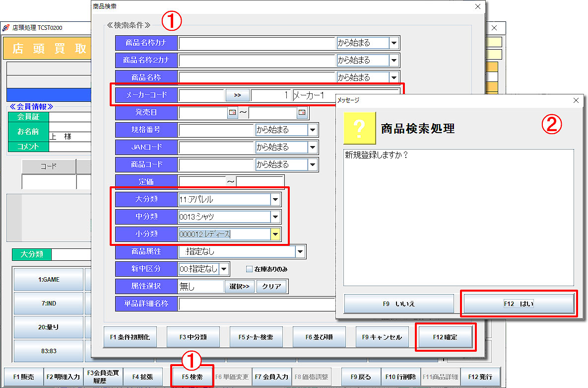588x388 pixels.
Task: Click the 会員証 field in store window
Action: tap(70, 117)
